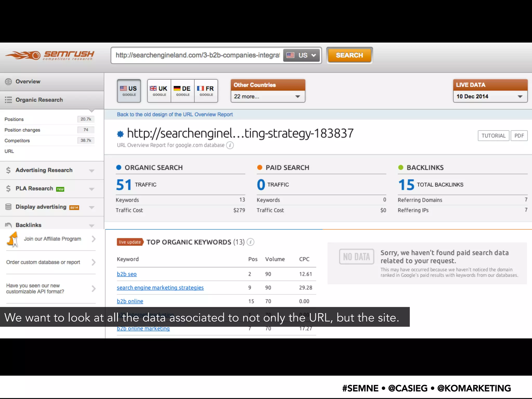Image resolution: width=532 pixels, height=399 pixels.
Task: Click the orange SEARCH button
Action: (x=349, y=55)
